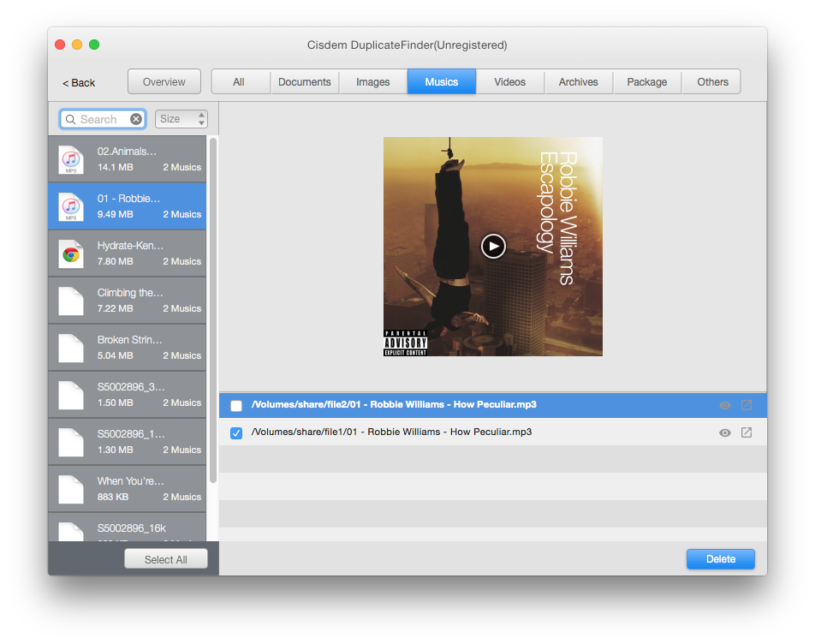815x644 pixels.
Task: Preview file2 How Peculiar.mp3 with eye icon
Action: [x=725, y=405]
